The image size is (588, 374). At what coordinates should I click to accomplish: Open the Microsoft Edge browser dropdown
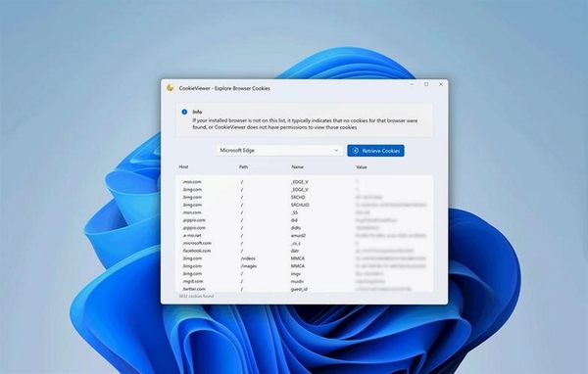click(279, 150)
